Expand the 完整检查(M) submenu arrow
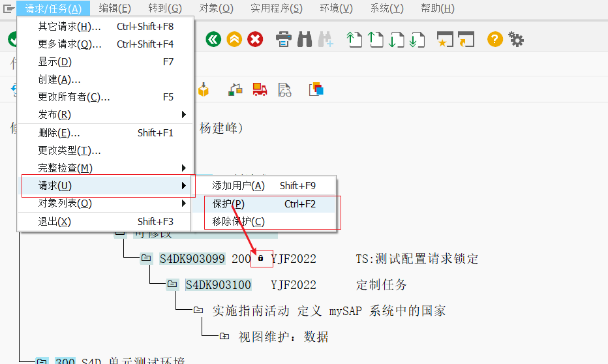 (x=184, y=168)
